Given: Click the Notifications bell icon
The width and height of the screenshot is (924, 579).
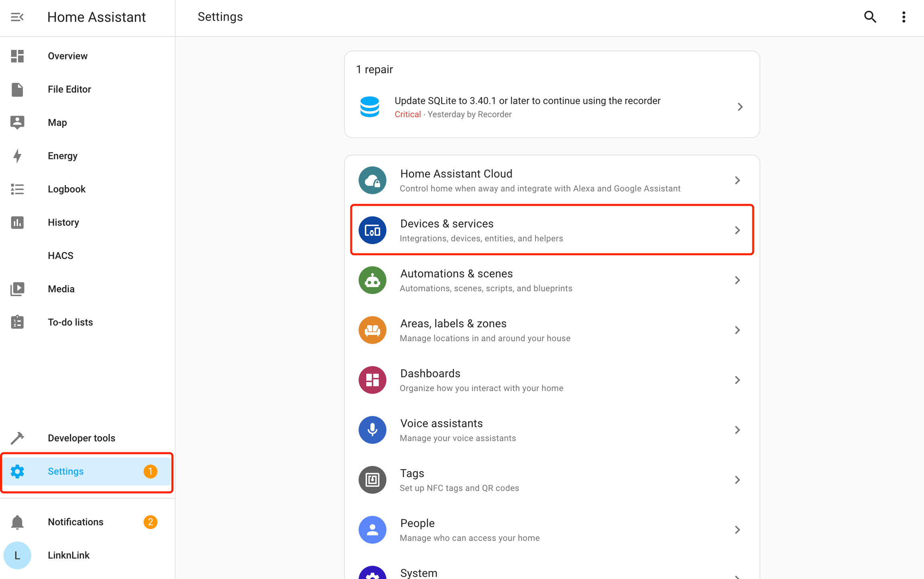Looking at the screenshot, I should click(17, 522).
